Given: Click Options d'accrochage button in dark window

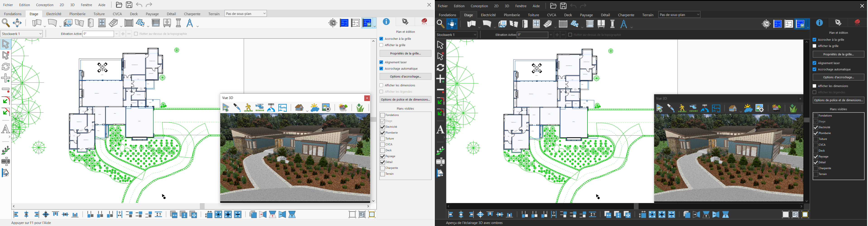Looking at the screenshot, I should tap(838, 77).
